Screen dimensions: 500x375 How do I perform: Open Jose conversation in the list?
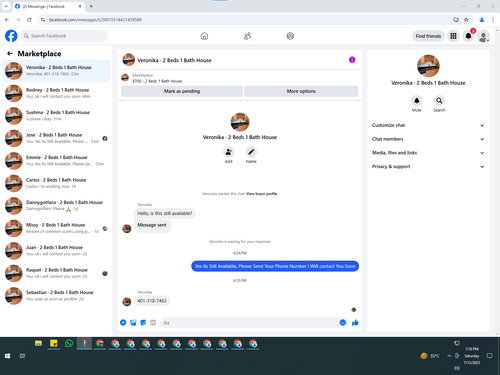coord(56,138)
